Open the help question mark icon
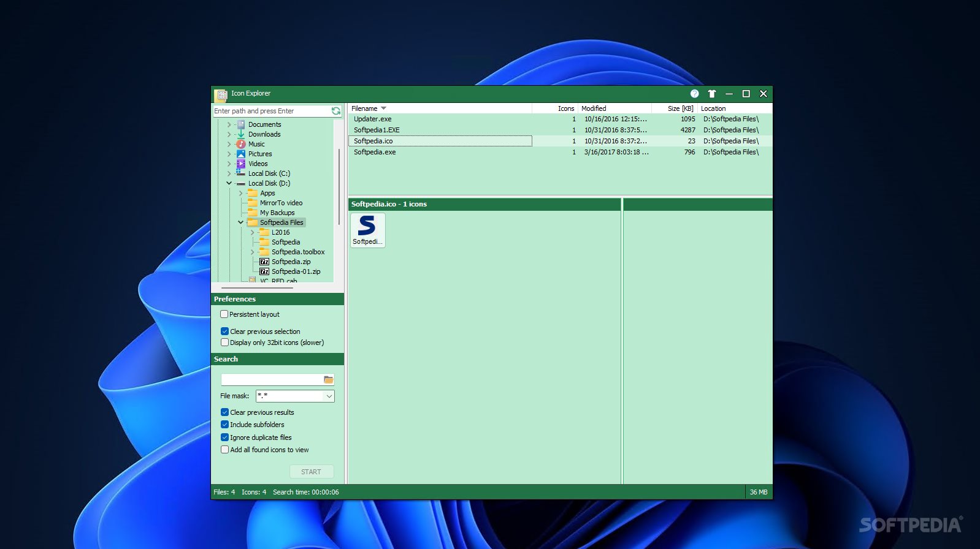 [694, 94]
